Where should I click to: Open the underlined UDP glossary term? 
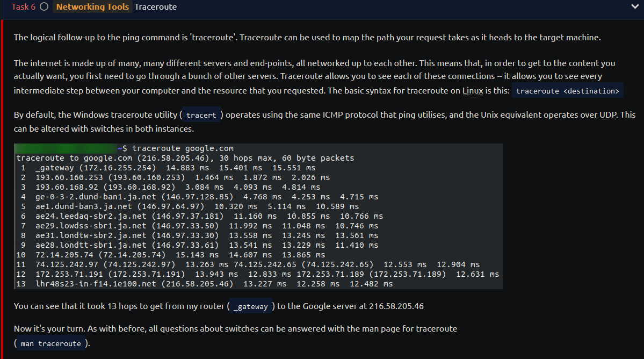coord(608,114)
